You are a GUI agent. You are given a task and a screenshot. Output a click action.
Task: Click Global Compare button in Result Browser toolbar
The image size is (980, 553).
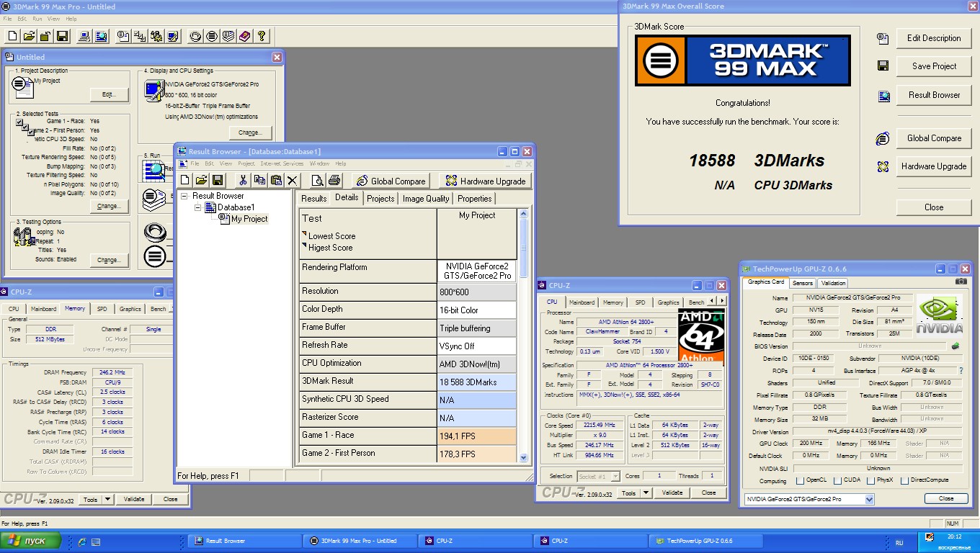click(391, 181)
